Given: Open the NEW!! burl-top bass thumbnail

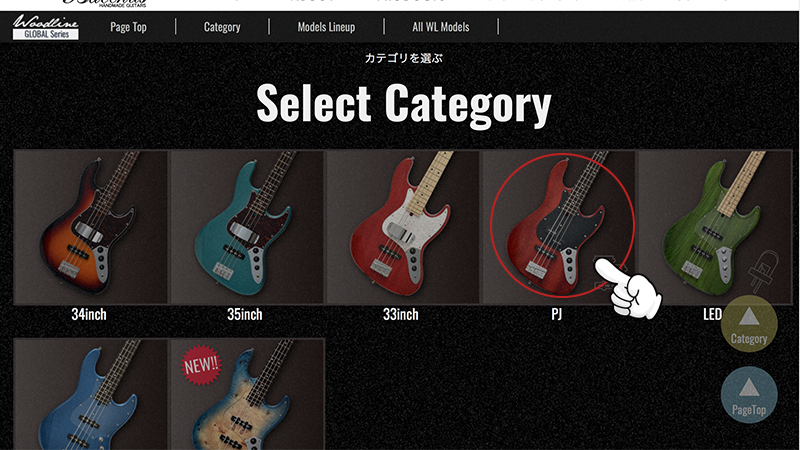Looking at the screenshot, I should (247, 394).
